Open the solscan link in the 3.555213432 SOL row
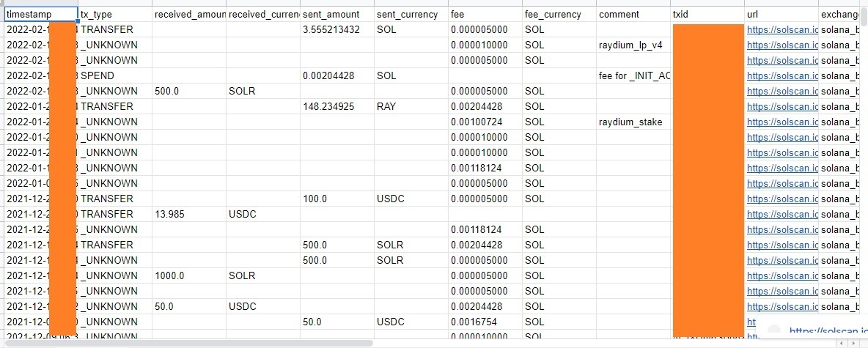This screenshot has height=348, width=868. click(x=782, y=30)
